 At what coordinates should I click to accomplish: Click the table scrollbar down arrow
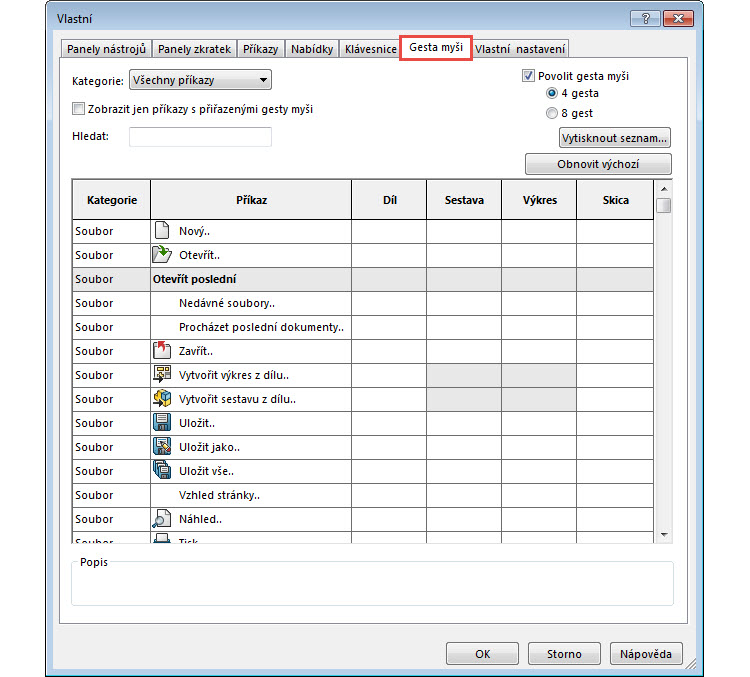pos(664,534)
